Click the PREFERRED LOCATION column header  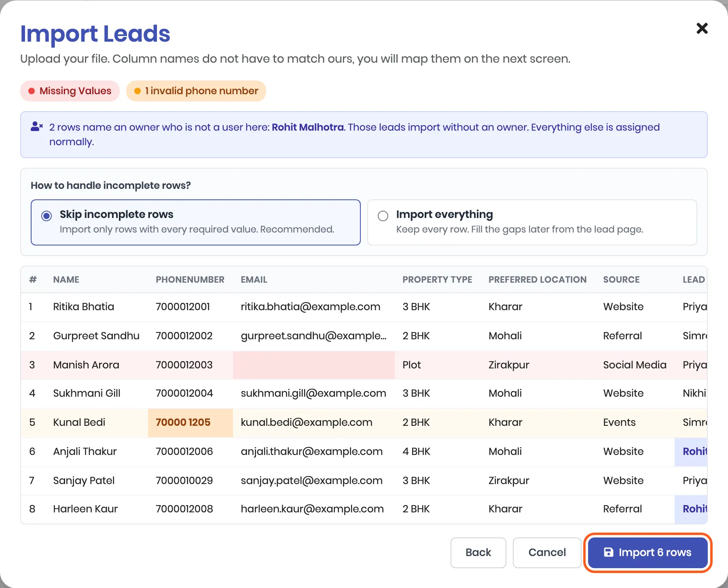[x=538, y=279]
